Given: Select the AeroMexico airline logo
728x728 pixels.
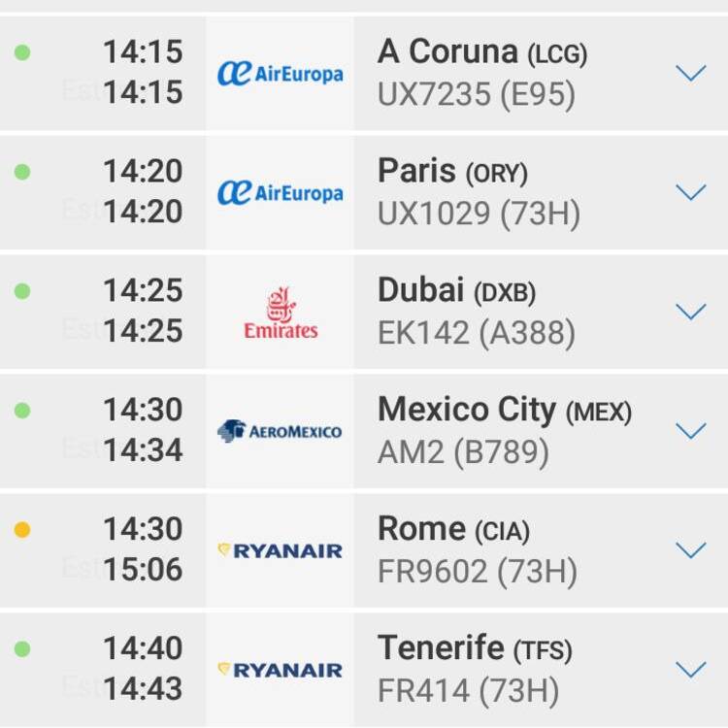Looking at the screenshot, I should 280,431.
